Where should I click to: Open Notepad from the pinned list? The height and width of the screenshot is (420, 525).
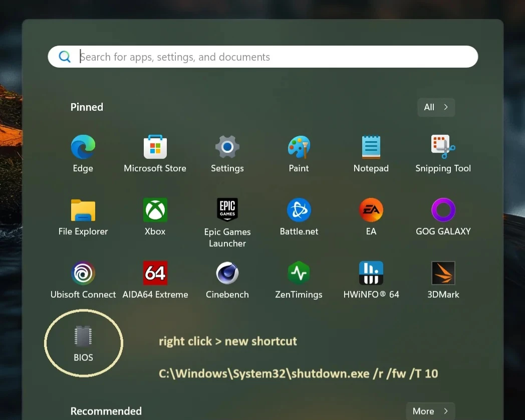[371, 147]
